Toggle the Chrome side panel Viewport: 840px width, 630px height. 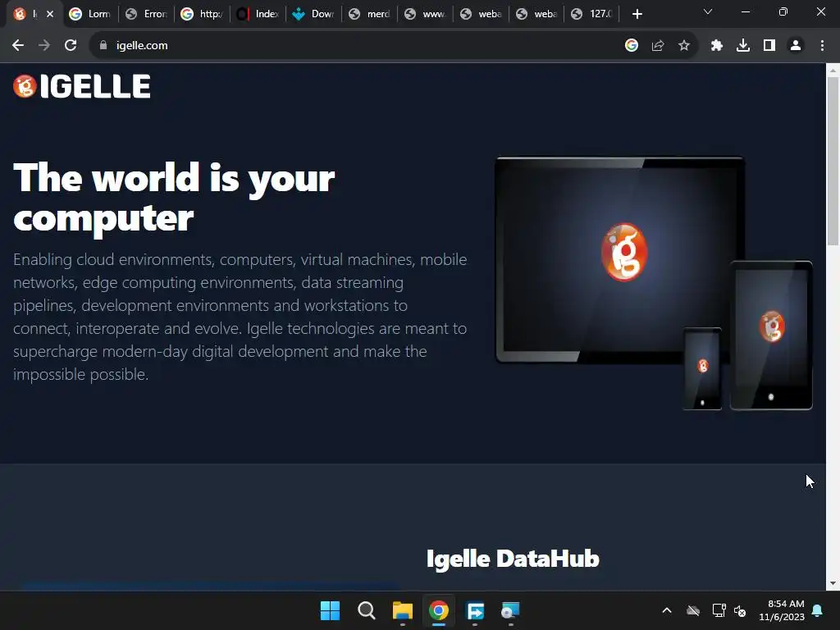[x=769, y=46]
